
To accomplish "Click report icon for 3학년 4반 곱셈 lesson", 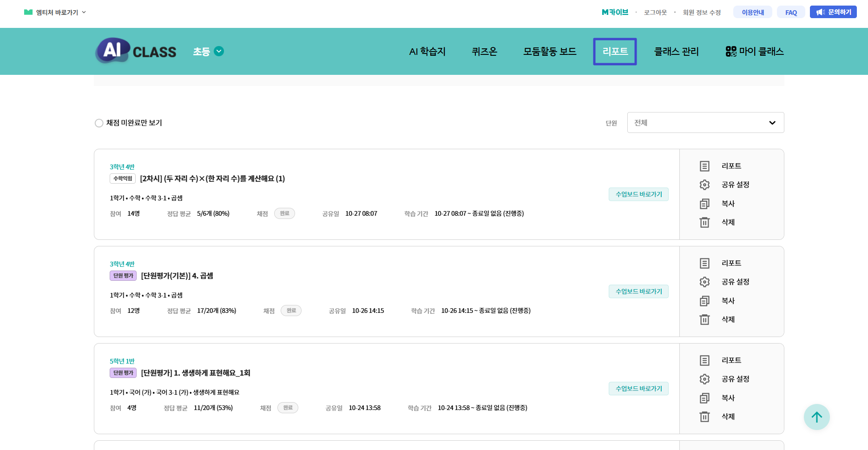I will pyautogui.click(x=704, y=166).
